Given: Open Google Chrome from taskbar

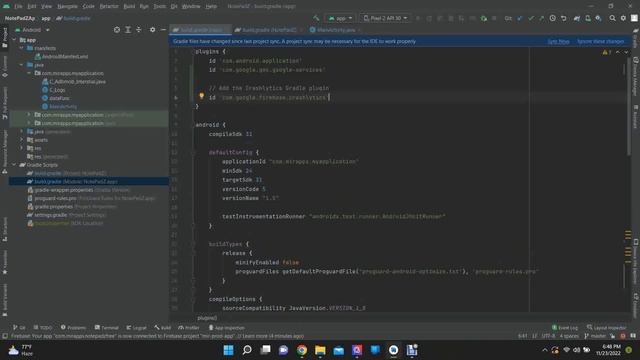Looking at the screenshot, I should [x=302, y=350].
